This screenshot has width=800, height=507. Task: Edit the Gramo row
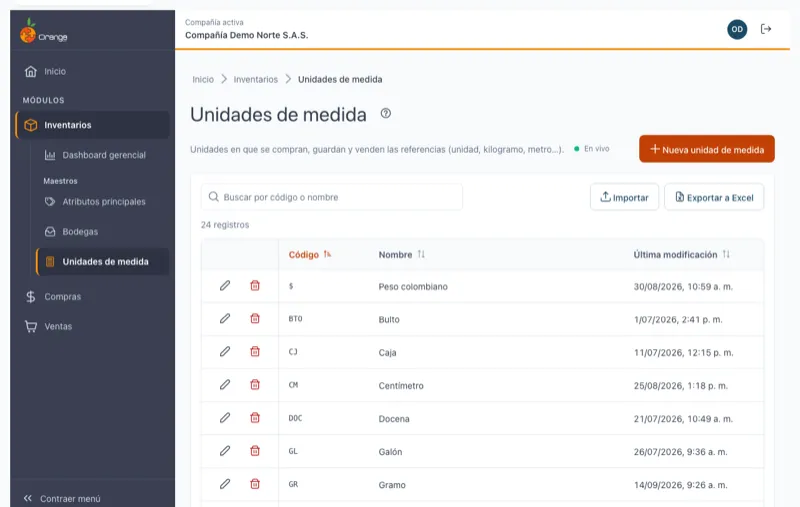225,485
